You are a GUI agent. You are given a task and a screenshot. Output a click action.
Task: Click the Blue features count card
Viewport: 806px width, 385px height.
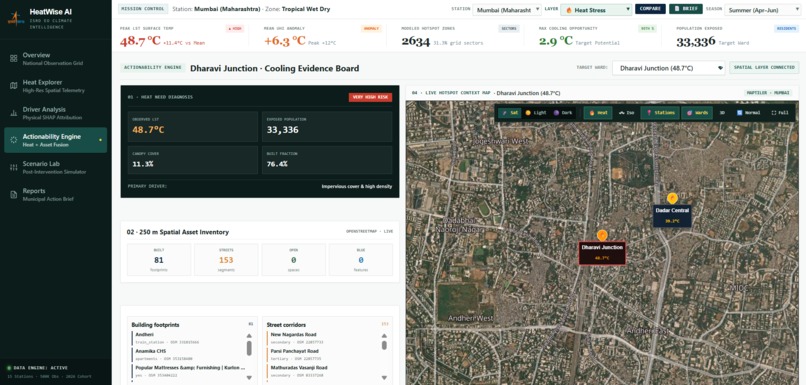361,260
